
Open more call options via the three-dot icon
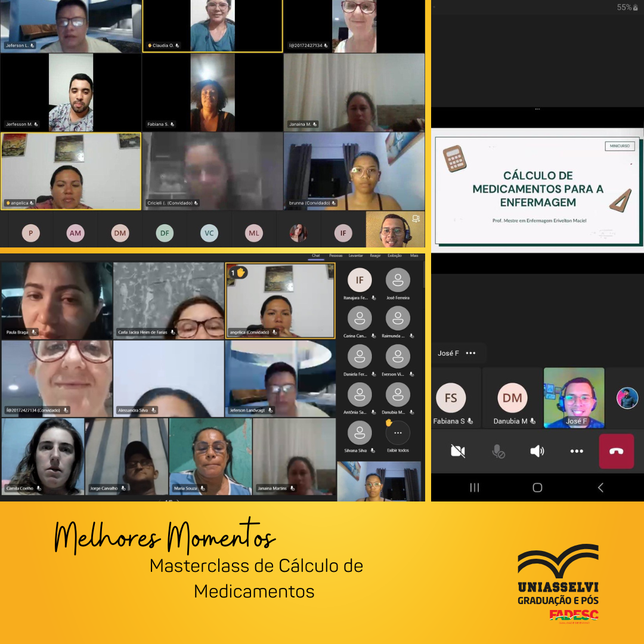coord(576,451)
